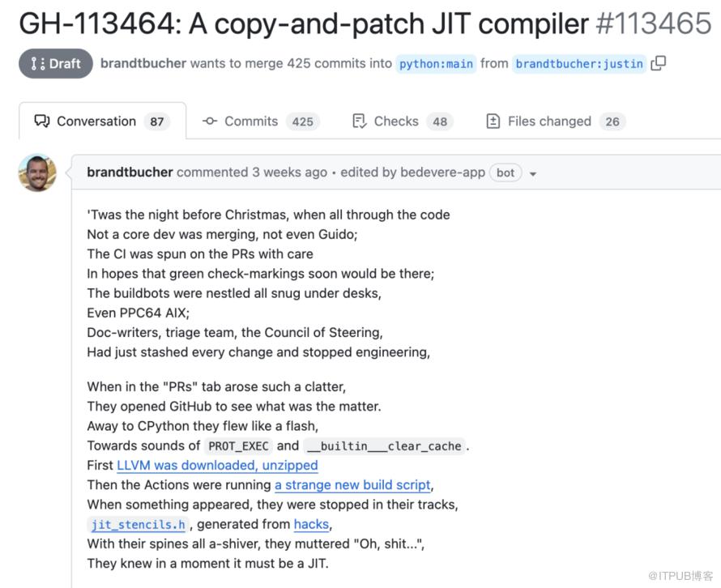Open the python:main base branch link
Image resolution: width=721 pixels, height=588 pixels.
point(436,63)
